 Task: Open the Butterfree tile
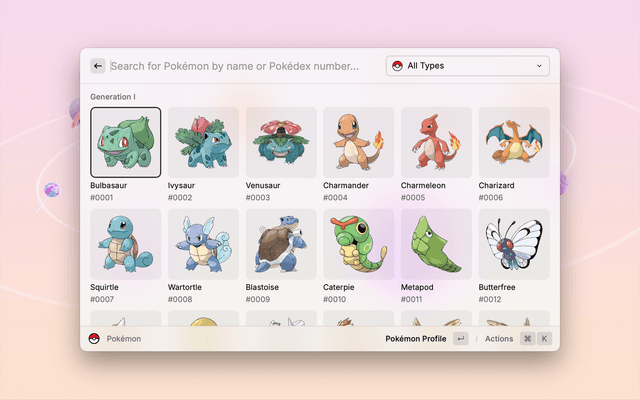[x=514, y=244]
